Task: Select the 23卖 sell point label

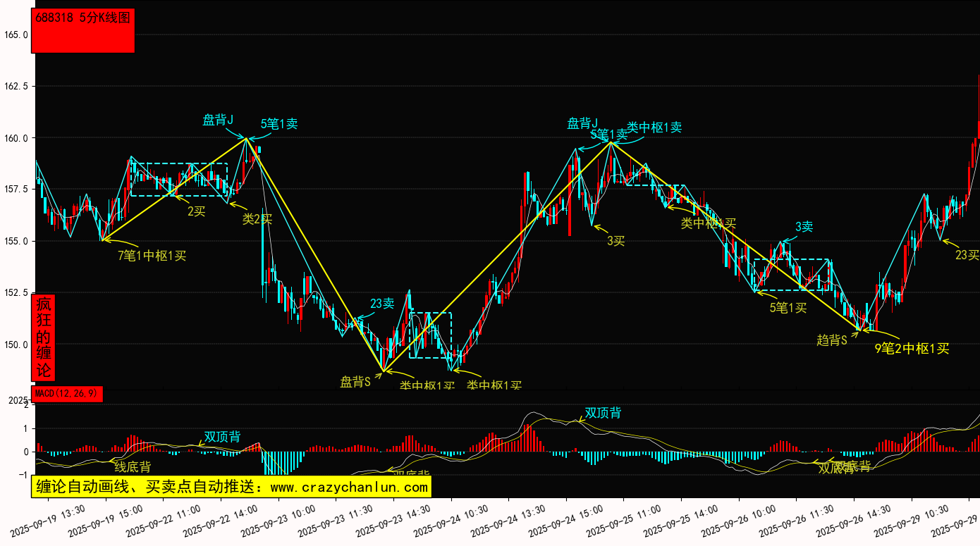Action: pos(382,304)
